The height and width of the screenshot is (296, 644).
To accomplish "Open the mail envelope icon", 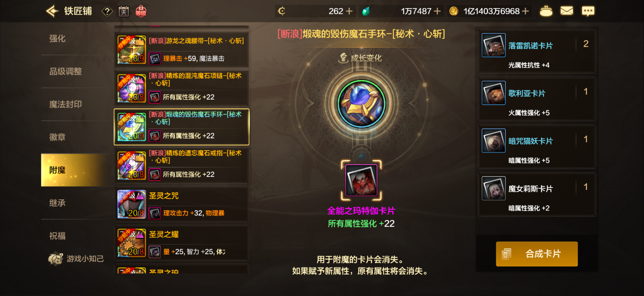I will point(566,11).
